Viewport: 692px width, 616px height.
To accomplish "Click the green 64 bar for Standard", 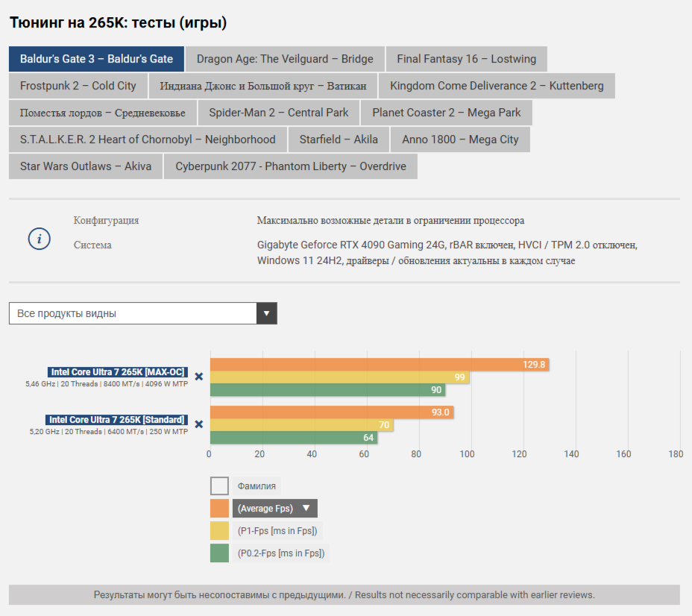I will (294, 437).
